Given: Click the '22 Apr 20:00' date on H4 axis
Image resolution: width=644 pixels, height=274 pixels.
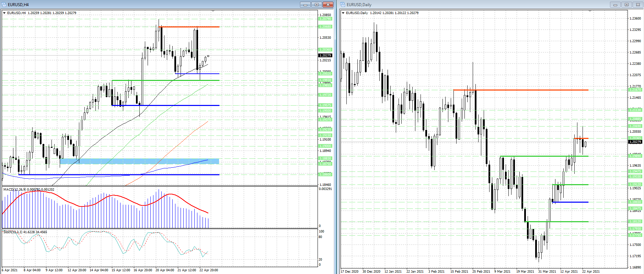Looking at the screenshot, I should [209, 270].
